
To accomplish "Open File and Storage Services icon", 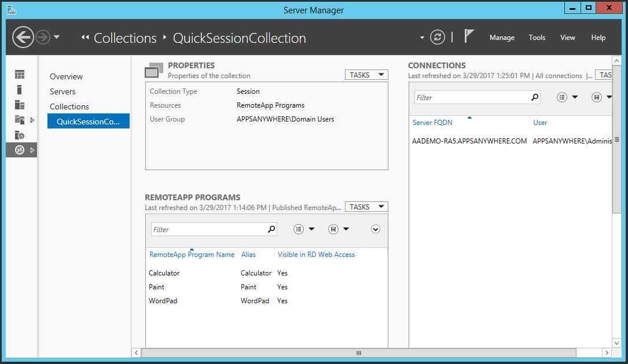I will pyautogui.click(x=20, y=120).
